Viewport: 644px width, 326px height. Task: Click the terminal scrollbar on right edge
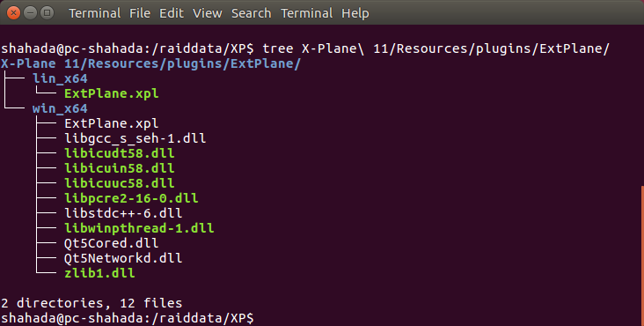tap(642, 255)
